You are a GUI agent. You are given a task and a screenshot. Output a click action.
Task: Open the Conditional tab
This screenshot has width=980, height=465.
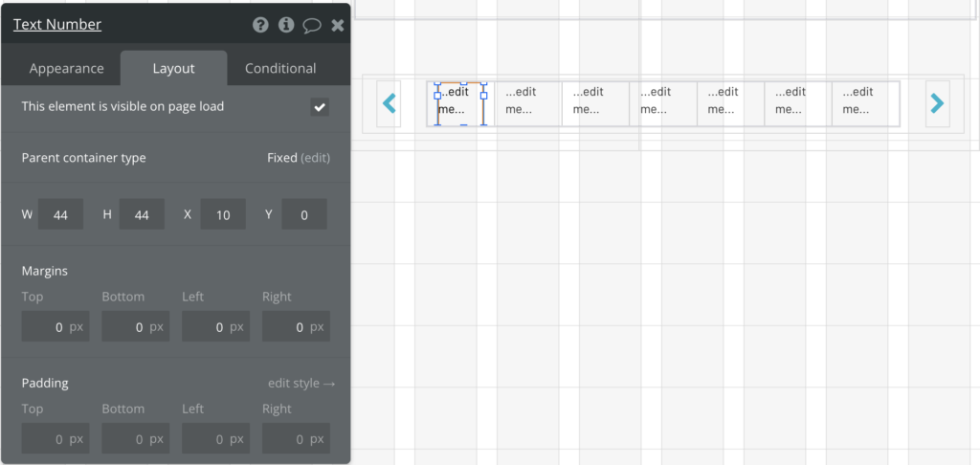click(x=280, y=69)
